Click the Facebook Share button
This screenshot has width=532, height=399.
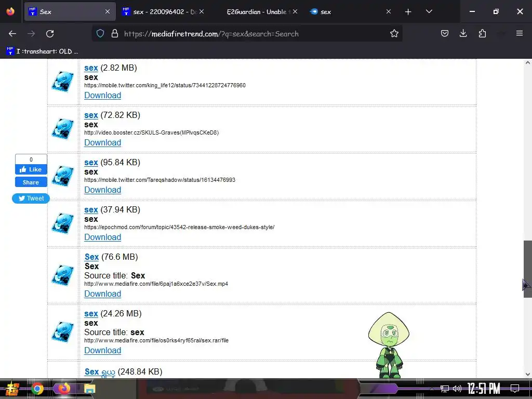point(31,182)
